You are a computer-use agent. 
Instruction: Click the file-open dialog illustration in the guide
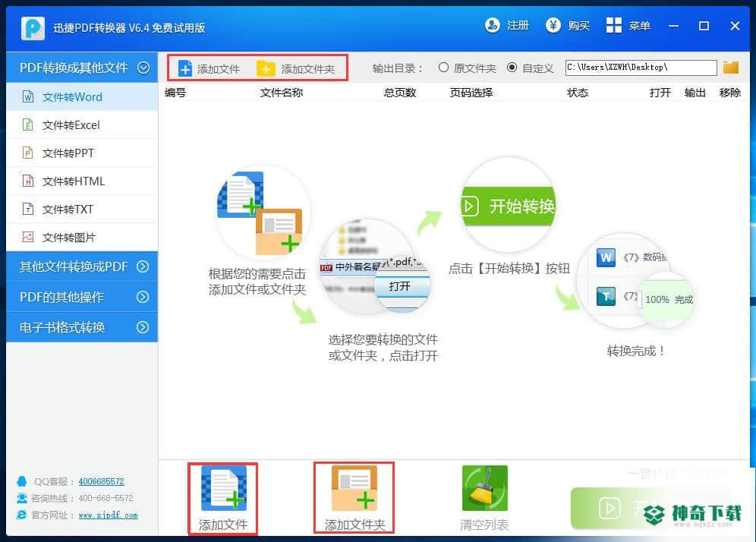coord(375,266)
